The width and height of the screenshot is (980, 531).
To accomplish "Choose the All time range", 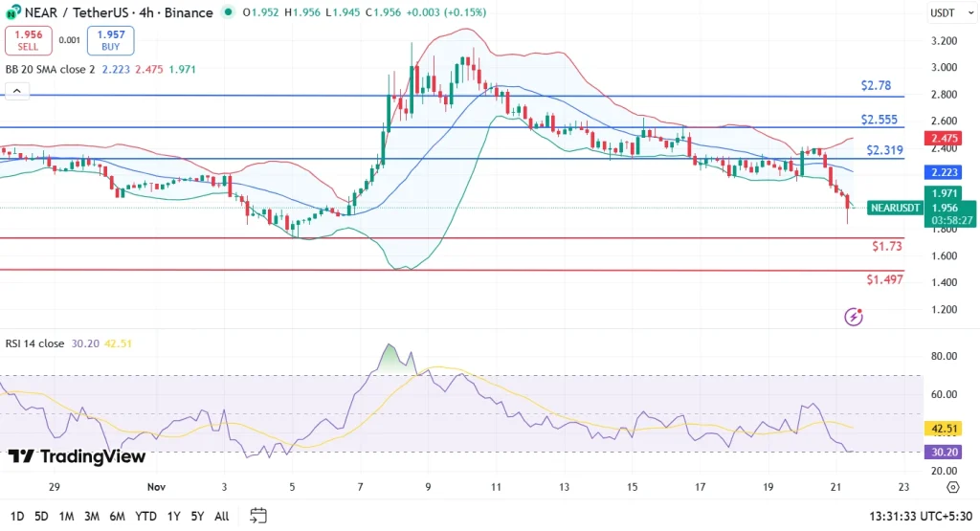I will 221,516.
